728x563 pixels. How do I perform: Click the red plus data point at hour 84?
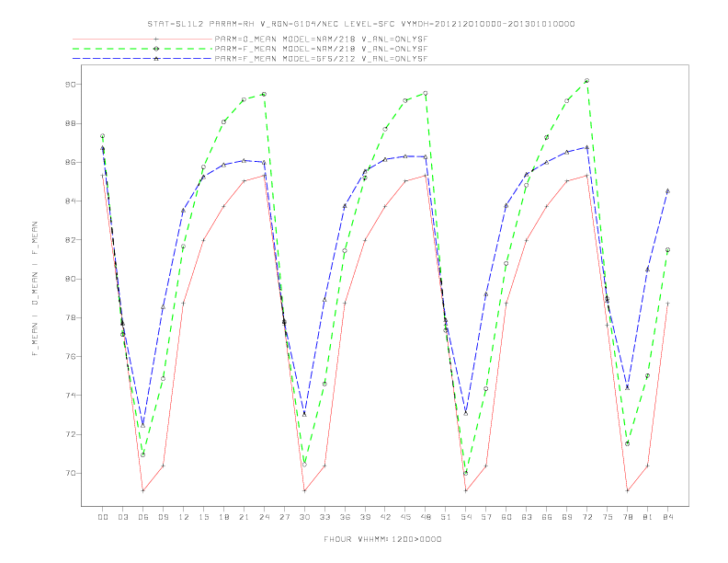[667, 304]
